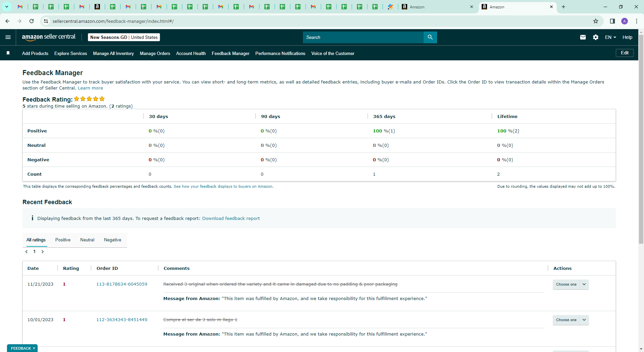
Task: Open Manage Orders
Action: pos(155,53)
